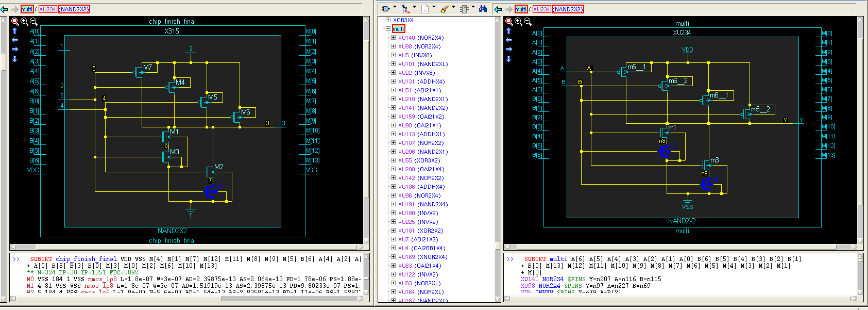Viewport: 868px width, 310px height.
Task: Click the highlighter brush toolbar icon
Action: 445,9
